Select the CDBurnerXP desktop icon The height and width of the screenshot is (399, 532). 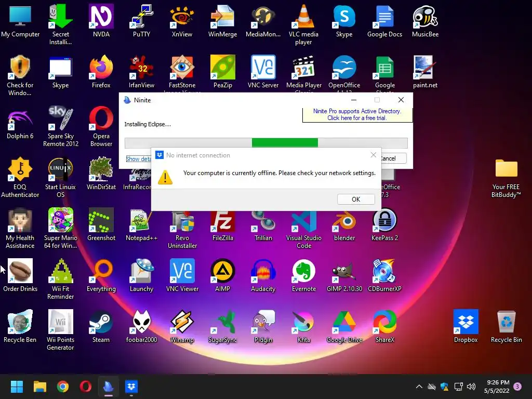pyautogui.click(x=384, y=275)
